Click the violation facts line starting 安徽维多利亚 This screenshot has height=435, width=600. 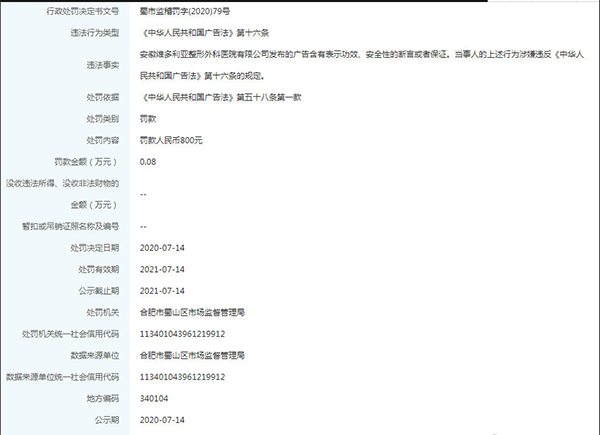[362, 54]
